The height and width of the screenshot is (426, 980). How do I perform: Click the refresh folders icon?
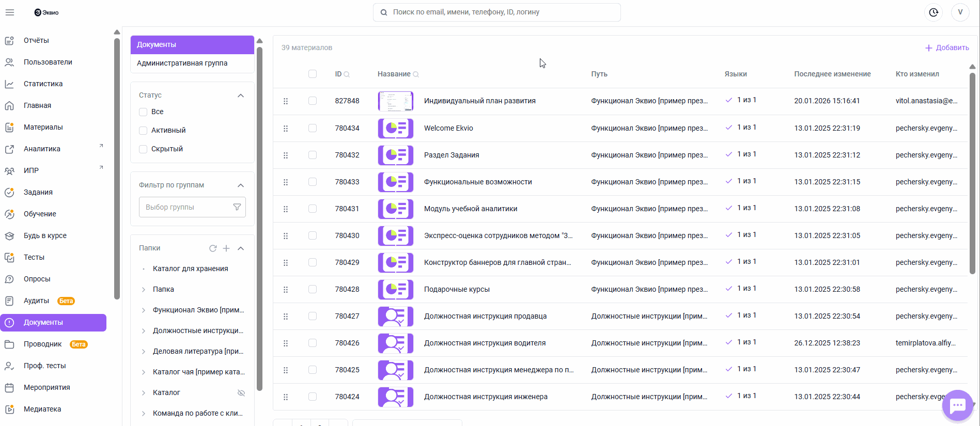pyautogui.click(x=213, y=248)
